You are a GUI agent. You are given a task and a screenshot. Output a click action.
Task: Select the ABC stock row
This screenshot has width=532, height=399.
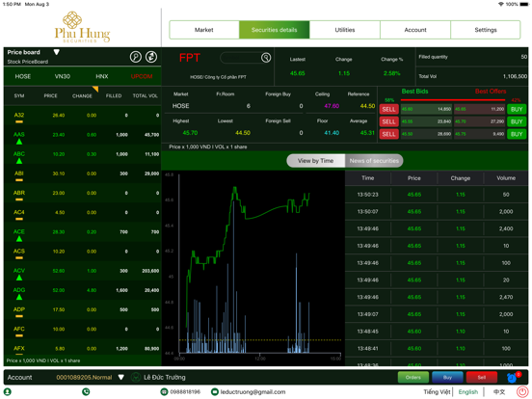(83, 155)
